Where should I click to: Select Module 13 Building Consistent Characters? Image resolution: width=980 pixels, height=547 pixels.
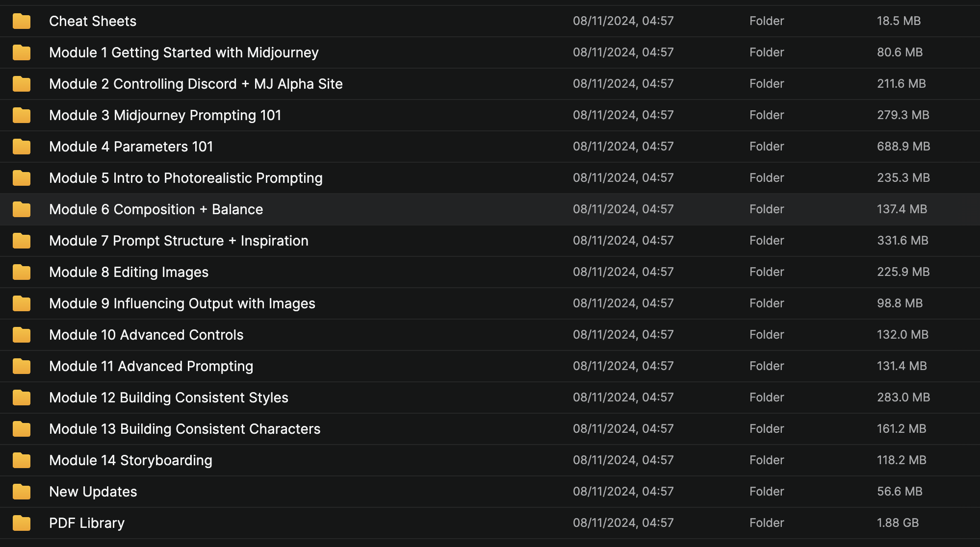[x=184, y=429]
